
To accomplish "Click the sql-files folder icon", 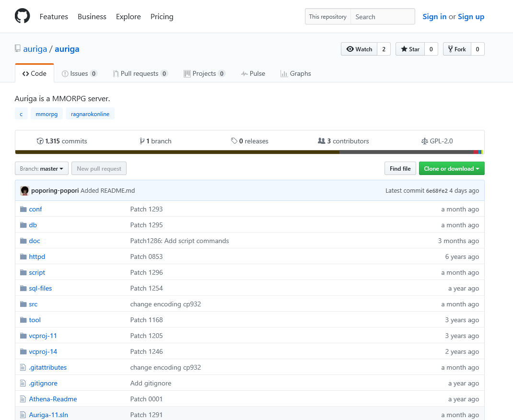I will pos(23,288).
